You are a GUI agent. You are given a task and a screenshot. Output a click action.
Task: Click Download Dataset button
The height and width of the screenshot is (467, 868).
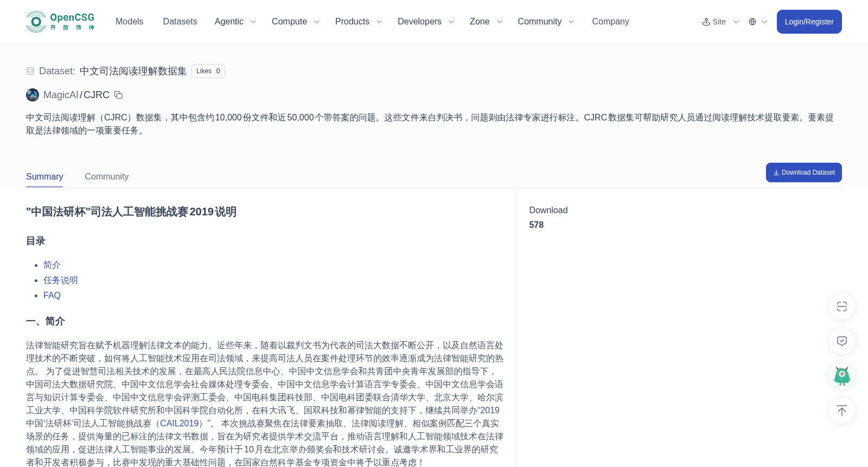(803, 172)
